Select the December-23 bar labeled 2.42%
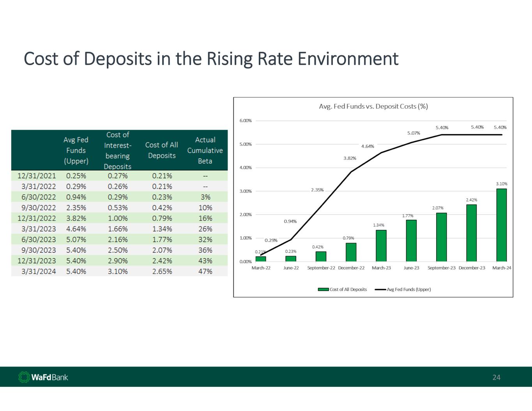 (471, 233)
